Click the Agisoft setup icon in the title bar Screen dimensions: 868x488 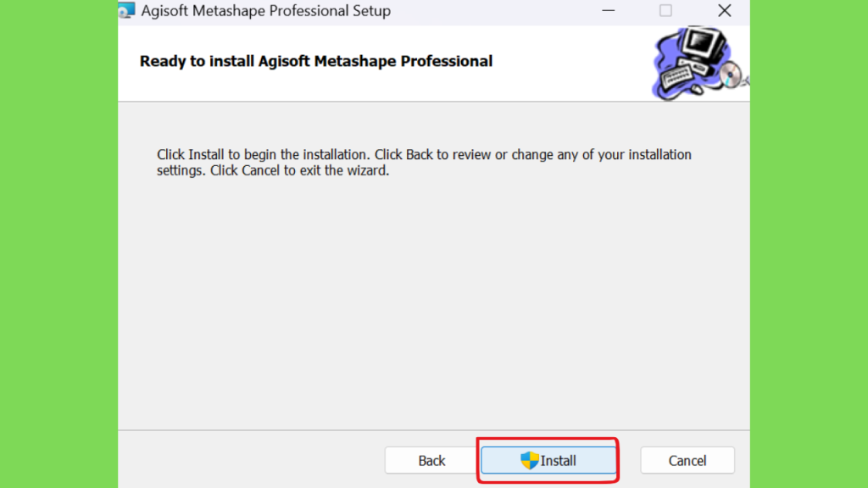(x=127, y=10)
